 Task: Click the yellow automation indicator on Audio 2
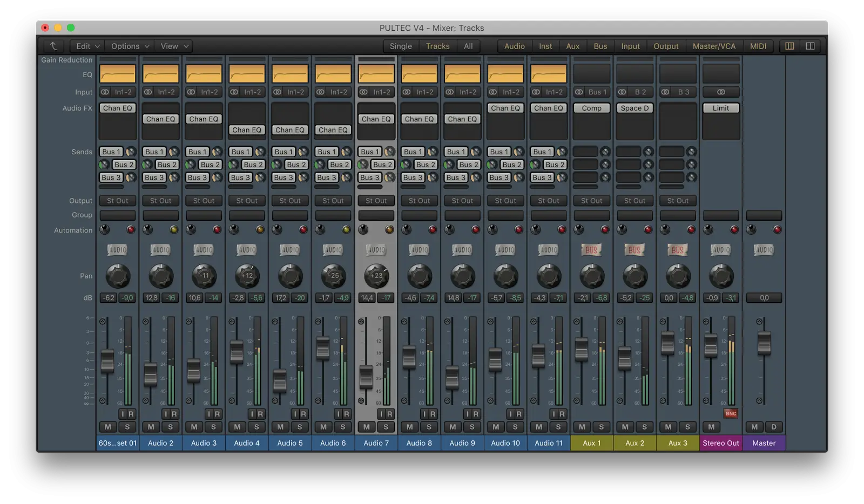click(x=174, y=230)
